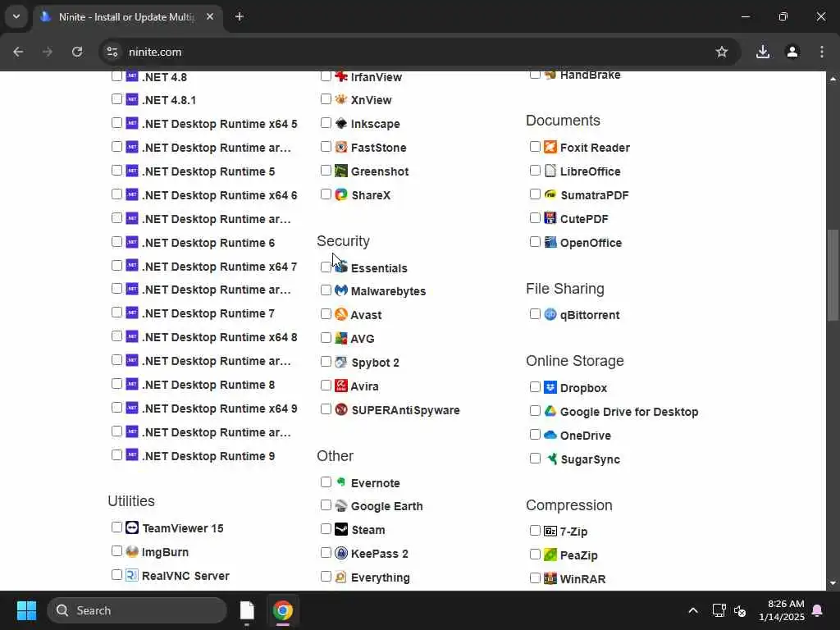Viewport: 840px width, 630px height.
Task: Open Windows Start menu
Action: click(26, 610)
